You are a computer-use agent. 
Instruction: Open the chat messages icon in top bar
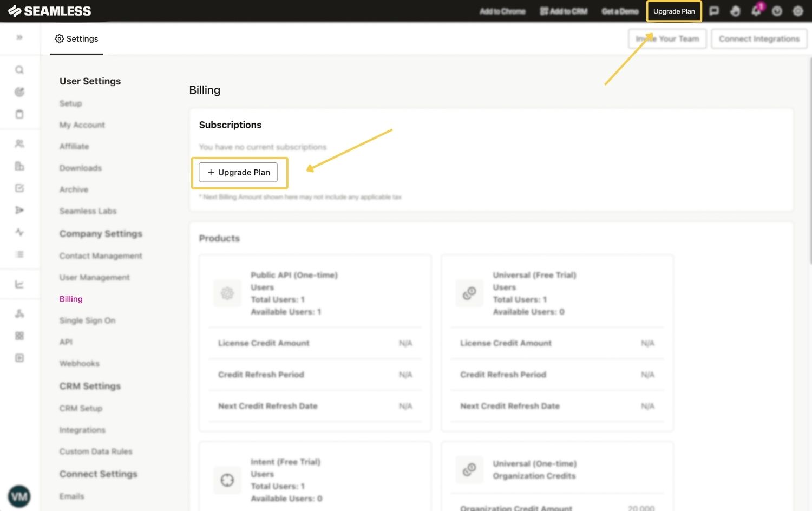(714, 11)
